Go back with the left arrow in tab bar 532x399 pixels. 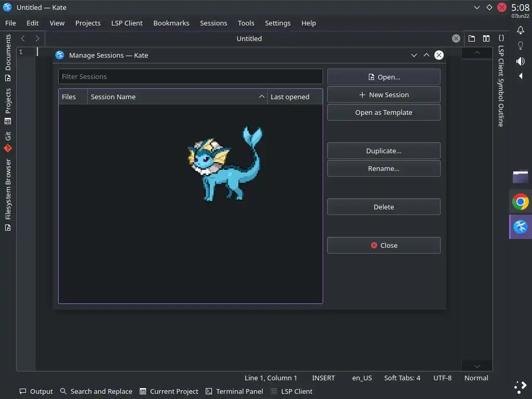(23, 38)
